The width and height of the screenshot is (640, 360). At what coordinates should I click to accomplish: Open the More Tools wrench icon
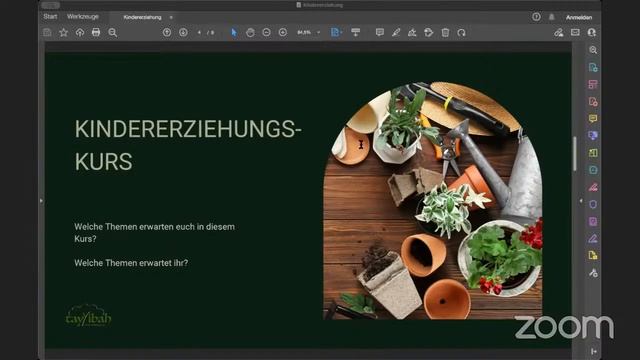click(593, 273)
